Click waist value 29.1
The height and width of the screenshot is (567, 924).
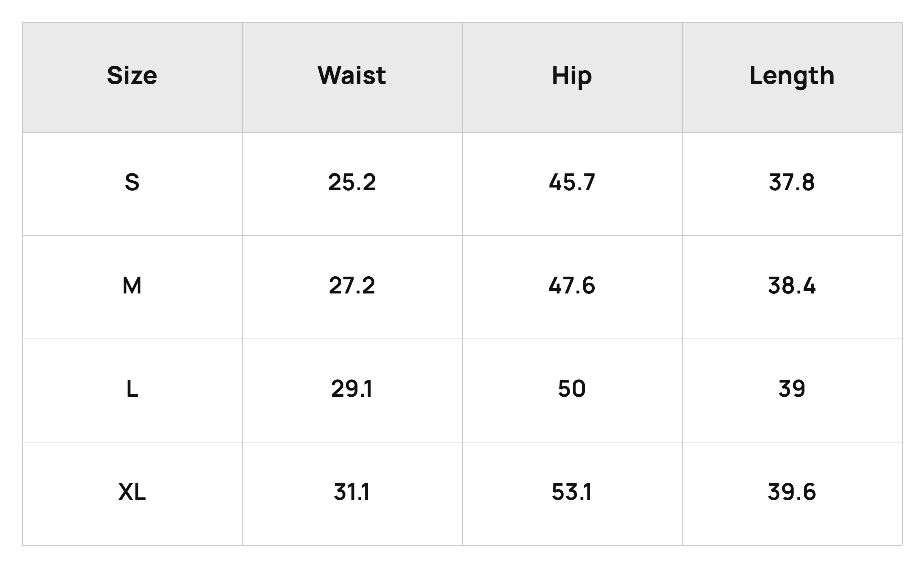click(352, 389)
